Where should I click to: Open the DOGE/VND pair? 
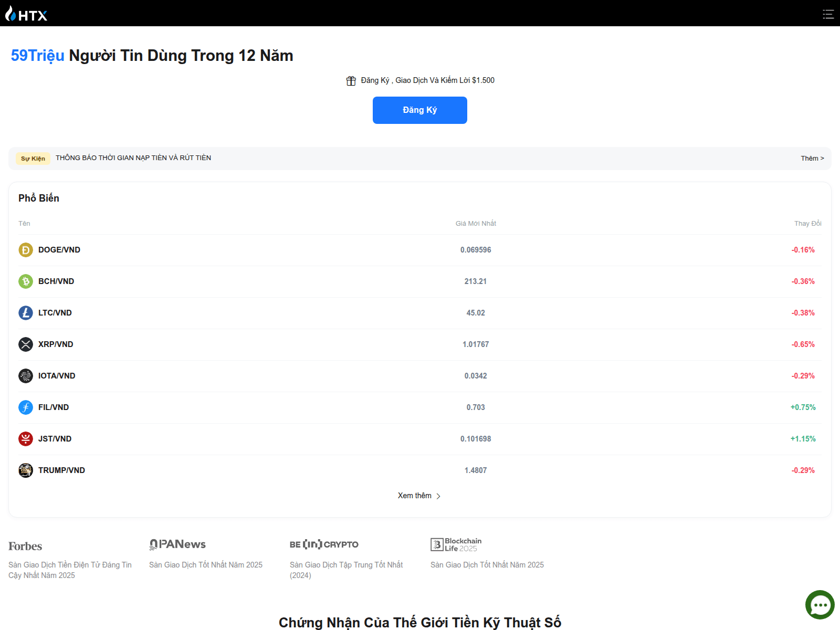point(59,250)
